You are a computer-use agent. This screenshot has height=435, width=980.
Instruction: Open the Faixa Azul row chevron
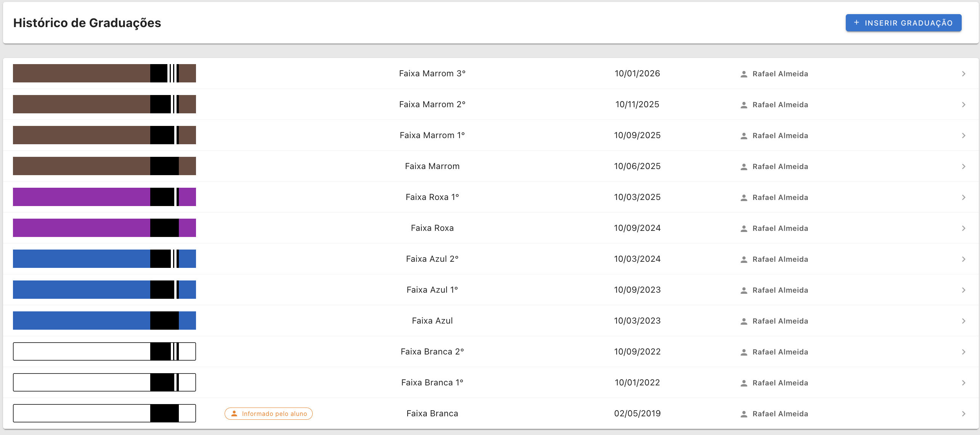click(963, 321)
